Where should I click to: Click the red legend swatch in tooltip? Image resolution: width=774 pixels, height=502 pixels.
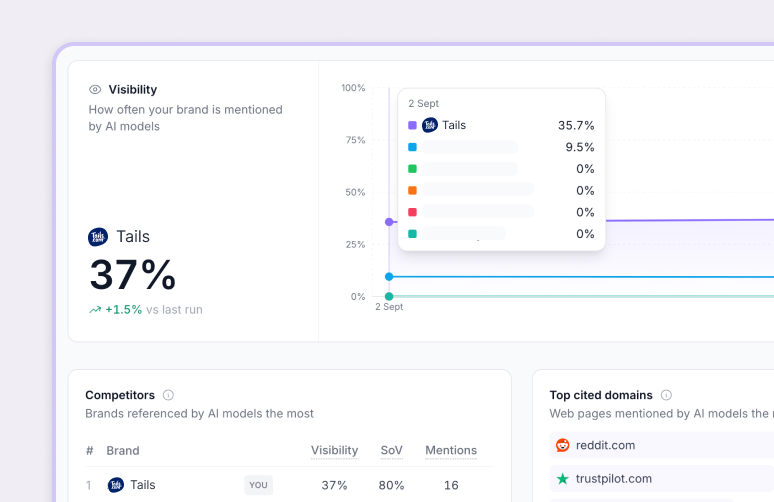(x=413, y=212)
